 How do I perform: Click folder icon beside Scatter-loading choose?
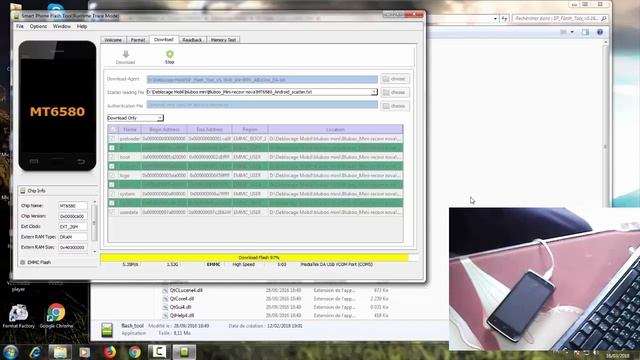pyautogui.click(x=386, y=93)
